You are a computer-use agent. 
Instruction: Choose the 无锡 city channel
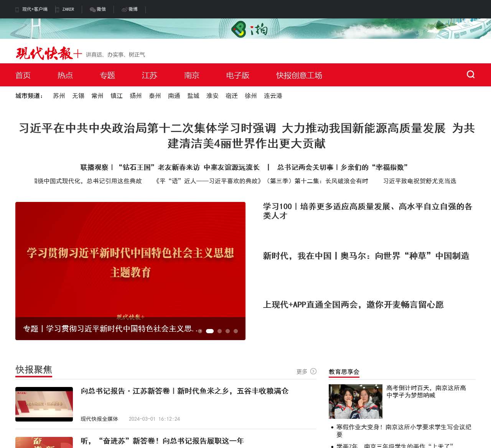pyautogui.click(x=78, y=96)
